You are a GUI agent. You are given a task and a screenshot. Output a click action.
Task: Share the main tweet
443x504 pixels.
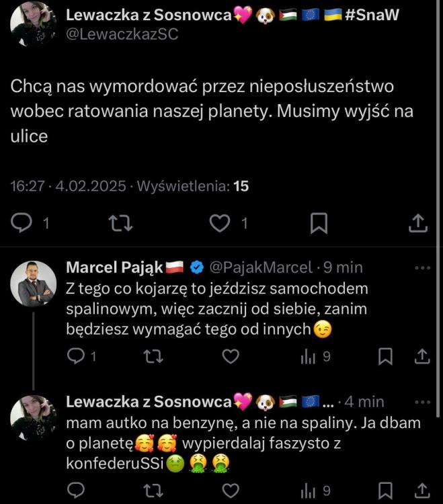pos(417,222)
